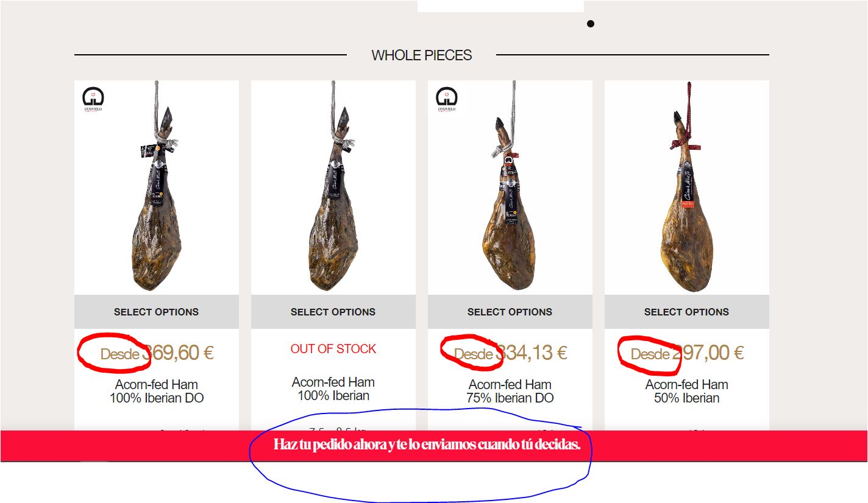The height and width of the screenshot is (503, 868).
Task: Select options for 75% Iberian DO ham
Action: pyautogui.click(x=510, y=312)
